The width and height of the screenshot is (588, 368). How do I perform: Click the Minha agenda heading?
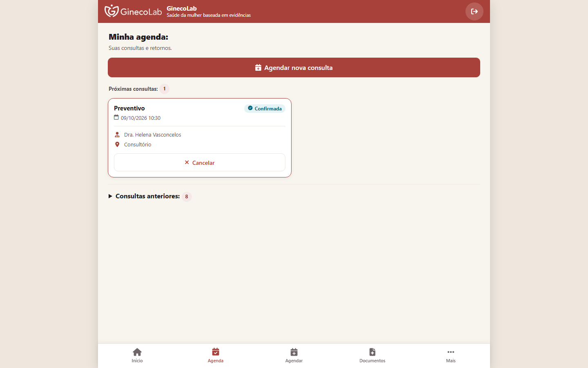pos(138,37)
